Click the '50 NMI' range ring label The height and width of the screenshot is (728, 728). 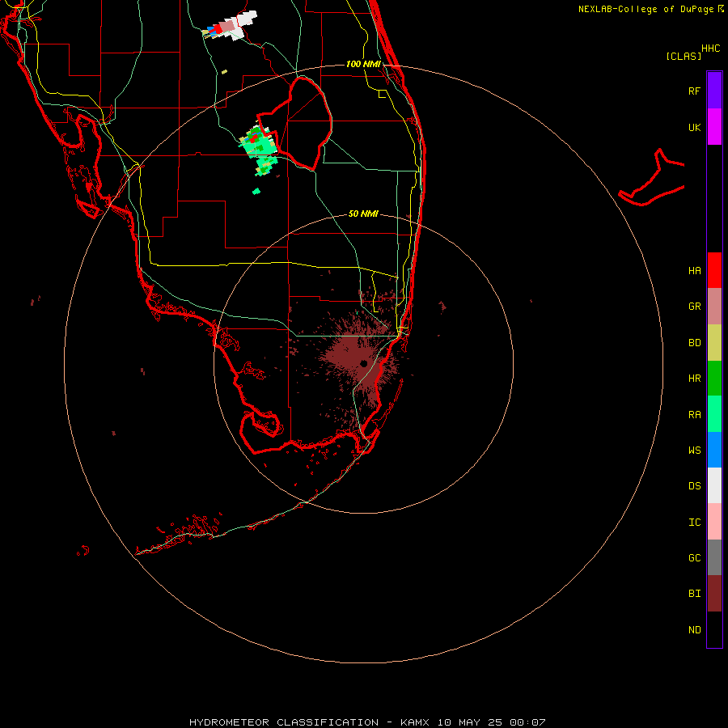click(363, 214)
